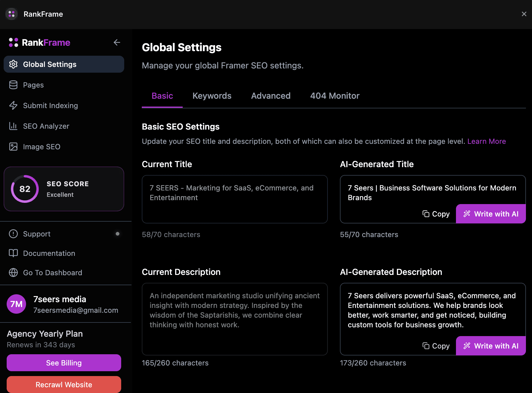Click inside the Current Title field
532x393 pixels.
click(235, 199)
